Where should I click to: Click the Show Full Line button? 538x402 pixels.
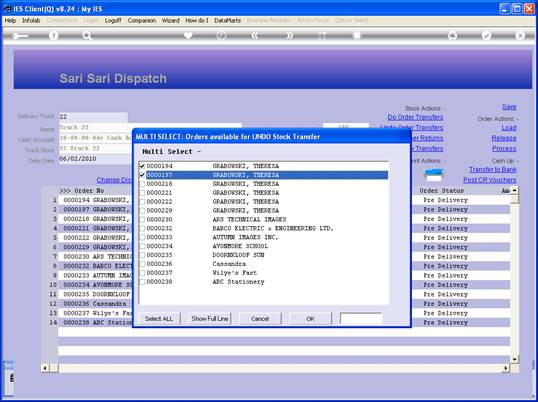210,319
